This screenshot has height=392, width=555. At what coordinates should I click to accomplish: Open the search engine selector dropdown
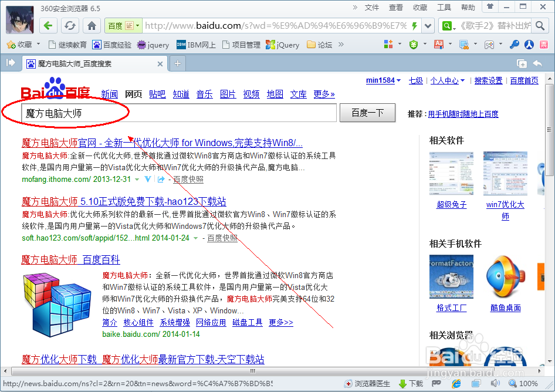(448, 26)
